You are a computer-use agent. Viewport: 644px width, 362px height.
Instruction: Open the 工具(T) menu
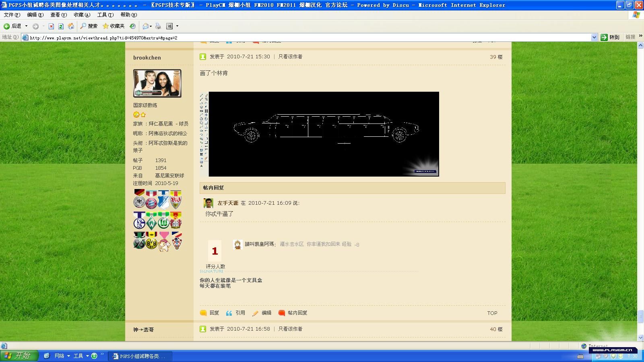(x=105, y=15)
